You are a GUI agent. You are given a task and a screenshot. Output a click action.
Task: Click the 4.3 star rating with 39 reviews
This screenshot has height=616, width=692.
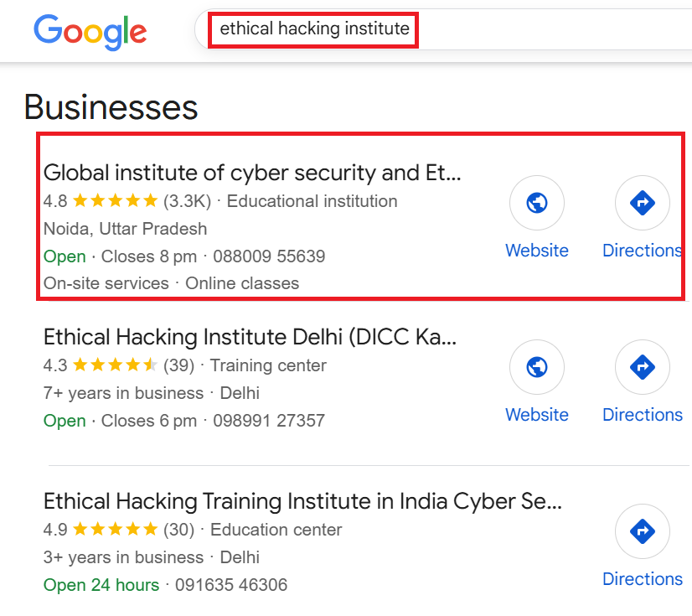(115, 365)
